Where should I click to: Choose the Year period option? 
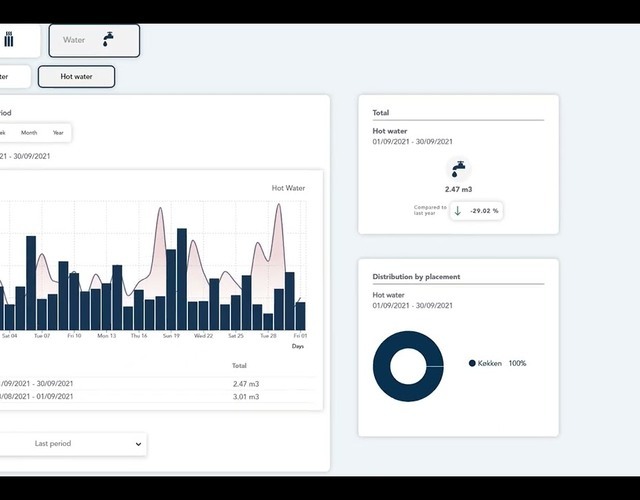coord(58,132)
